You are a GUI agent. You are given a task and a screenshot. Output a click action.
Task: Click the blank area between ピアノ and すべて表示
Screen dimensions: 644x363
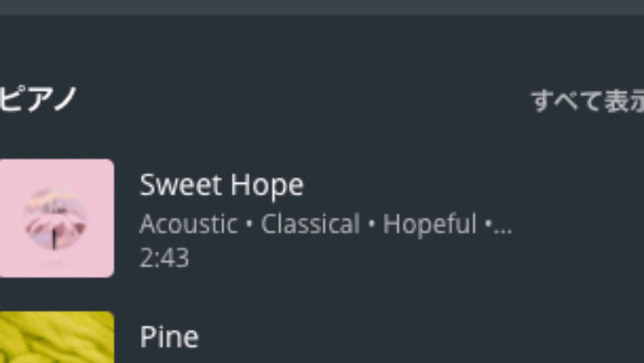point(304,100)
